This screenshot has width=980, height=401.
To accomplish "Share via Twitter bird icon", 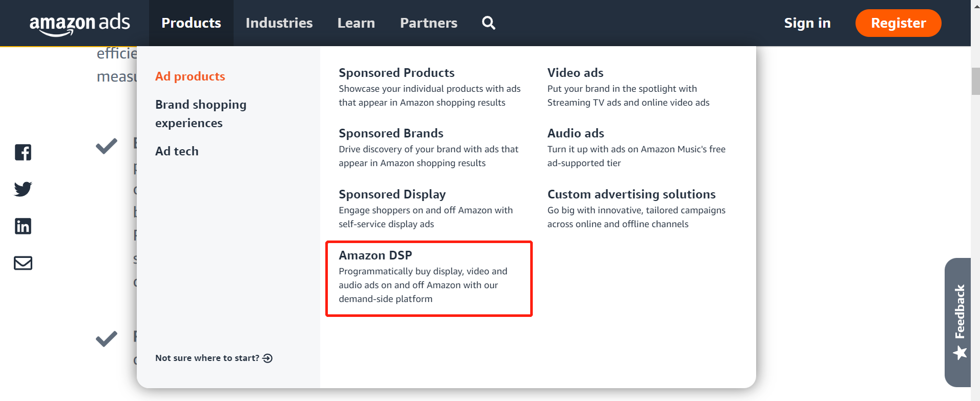I will [23, 189].
